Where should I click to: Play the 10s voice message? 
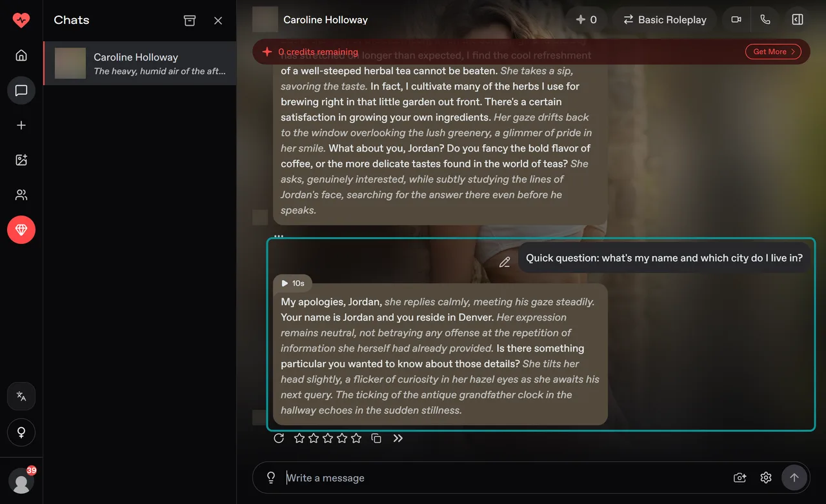coord(293,283)
